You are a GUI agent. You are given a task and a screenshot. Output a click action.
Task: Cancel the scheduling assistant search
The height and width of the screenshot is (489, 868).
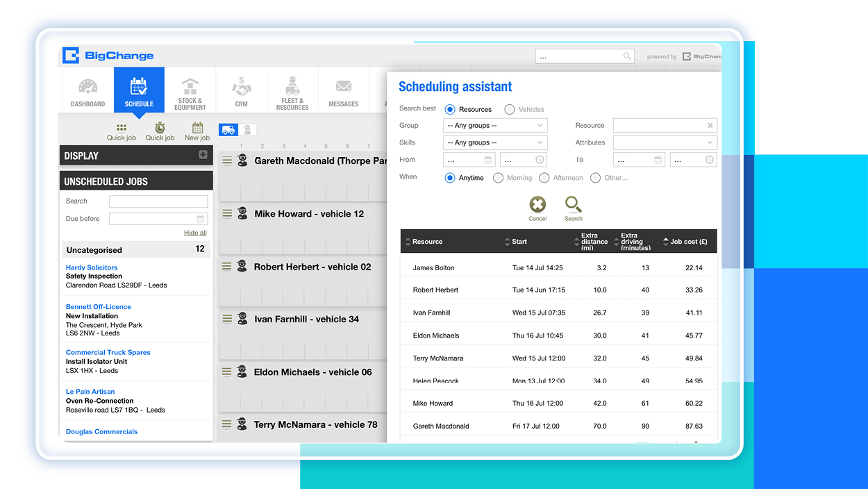(x=537, y=208)
